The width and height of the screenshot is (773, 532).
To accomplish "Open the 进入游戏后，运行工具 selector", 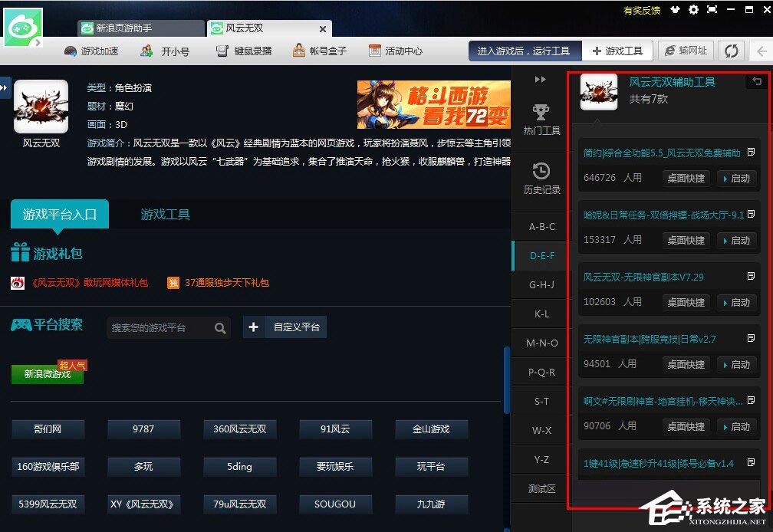I will [x=526, y=51].
